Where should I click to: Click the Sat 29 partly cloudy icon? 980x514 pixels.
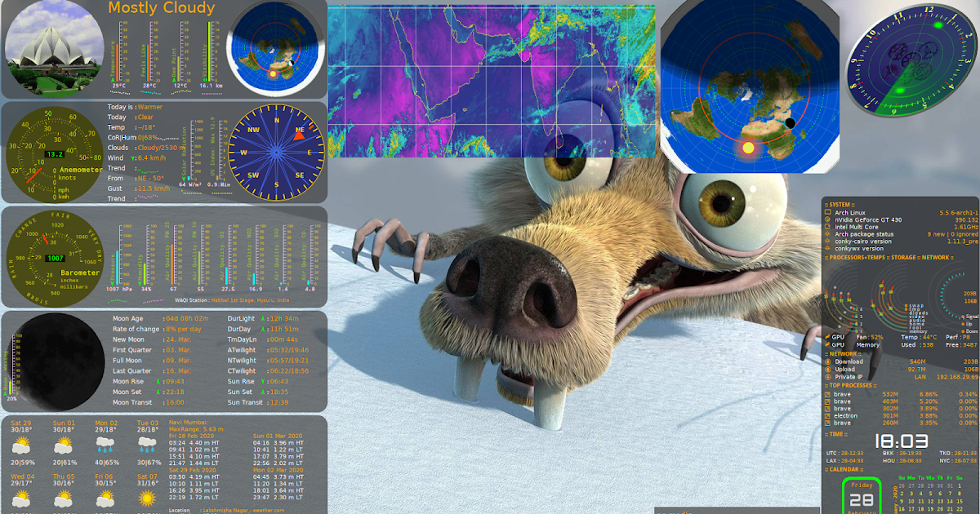pyautogui.click(x=22, y=445)
